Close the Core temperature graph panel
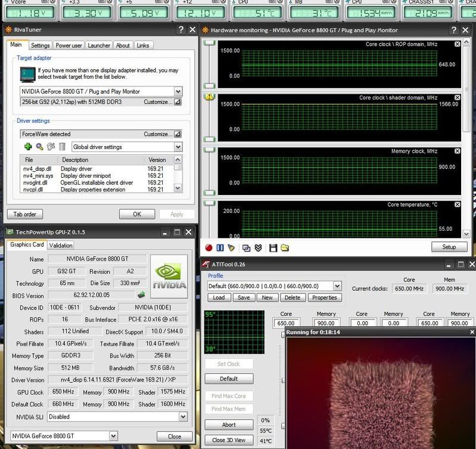Screen dimensions: 476x449 [457, 205]
